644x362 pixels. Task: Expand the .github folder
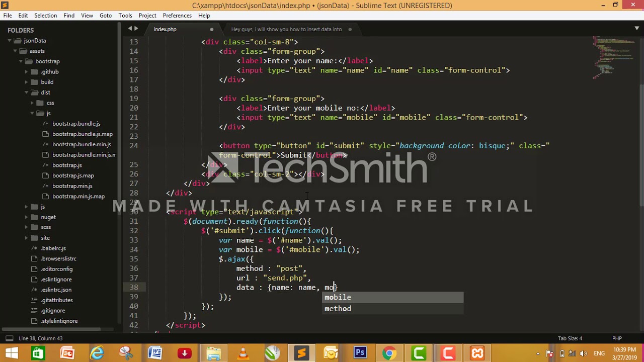pos(26,72)
